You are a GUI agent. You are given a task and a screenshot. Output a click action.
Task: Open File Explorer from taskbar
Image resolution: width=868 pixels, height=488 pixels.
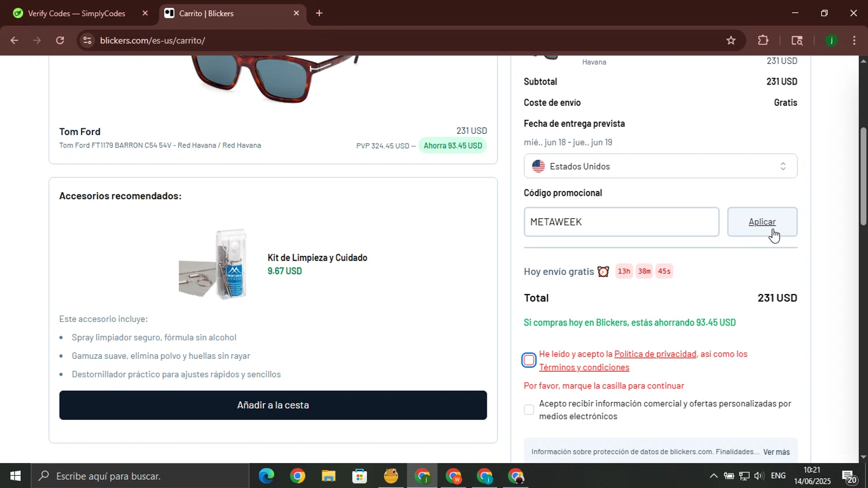pyautogui.click(x=329, y=476)
